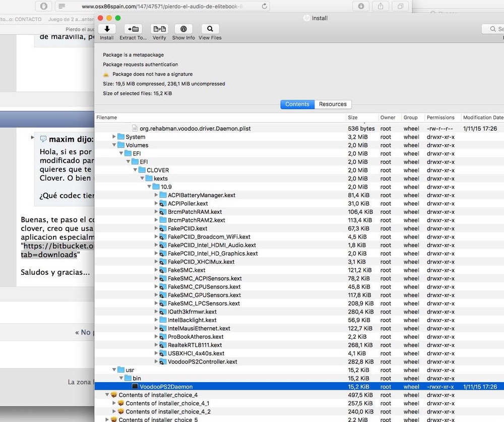This screenshot has height=422, width=504.
Task: Click the VoodooPS2Daemon executable icon
Action: tap(135, 387)
